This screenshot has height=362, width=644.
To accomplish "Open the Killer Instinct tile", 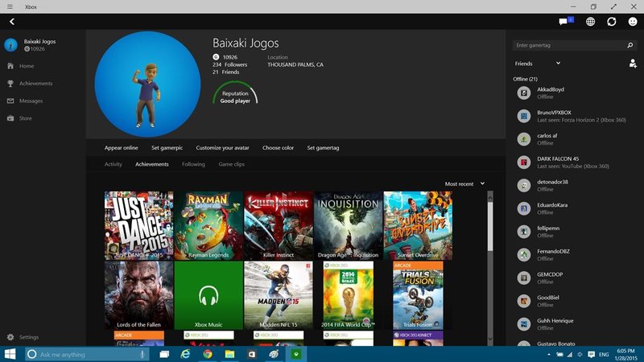I will tap(279, 226).
